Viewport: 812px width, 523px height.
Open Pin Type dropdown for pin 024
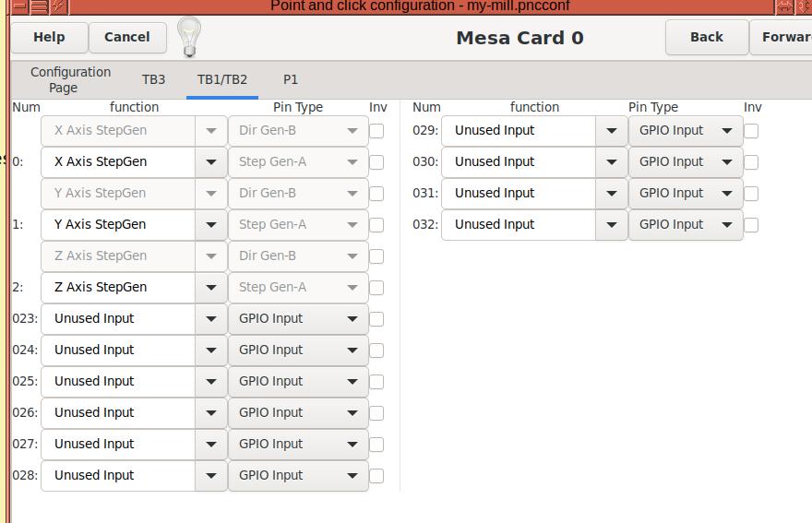tap(298, 350)
